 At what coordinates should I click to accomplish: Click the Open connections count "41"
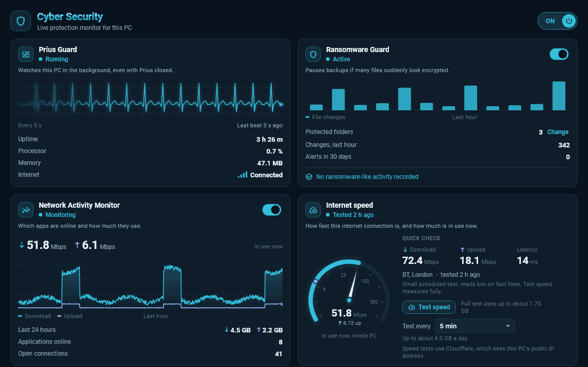278,354
